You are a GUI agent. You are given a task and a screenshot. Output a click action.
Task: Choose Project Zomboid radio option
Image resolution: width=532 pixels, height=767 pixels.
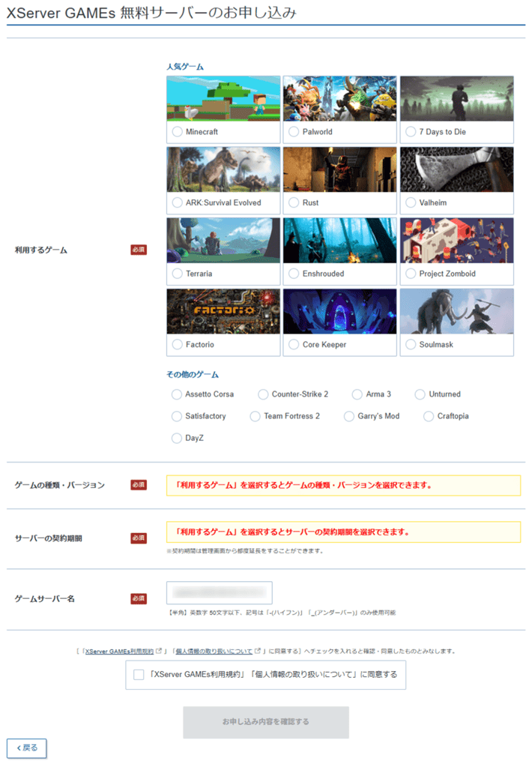pos(411,274)
